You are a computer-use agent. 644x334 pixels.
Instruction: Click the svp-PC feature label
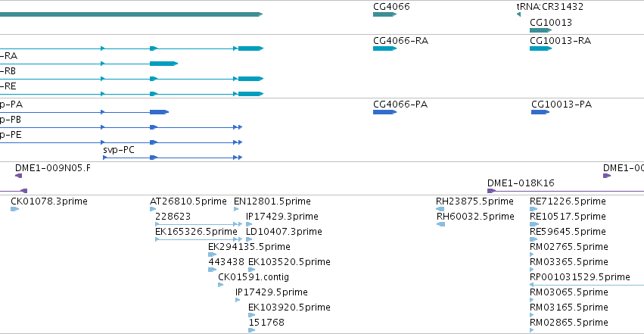[x=119, y=150]
